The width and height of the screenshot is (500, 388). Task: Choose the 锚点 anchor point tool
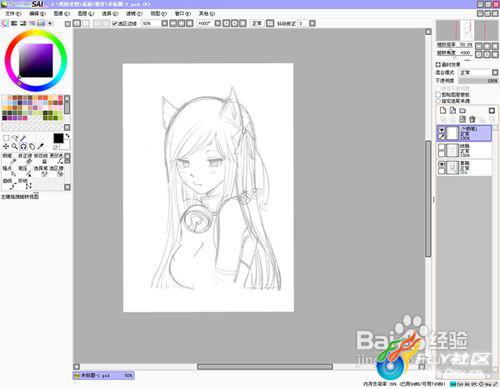[9, 171]
